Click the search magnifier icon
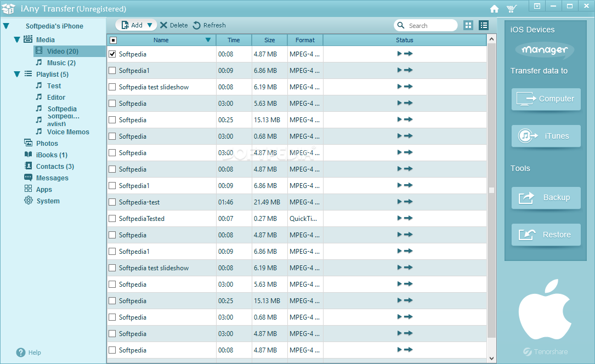Image resolution: width=595 pixels, height=364 pixels. tap(401, 25)
